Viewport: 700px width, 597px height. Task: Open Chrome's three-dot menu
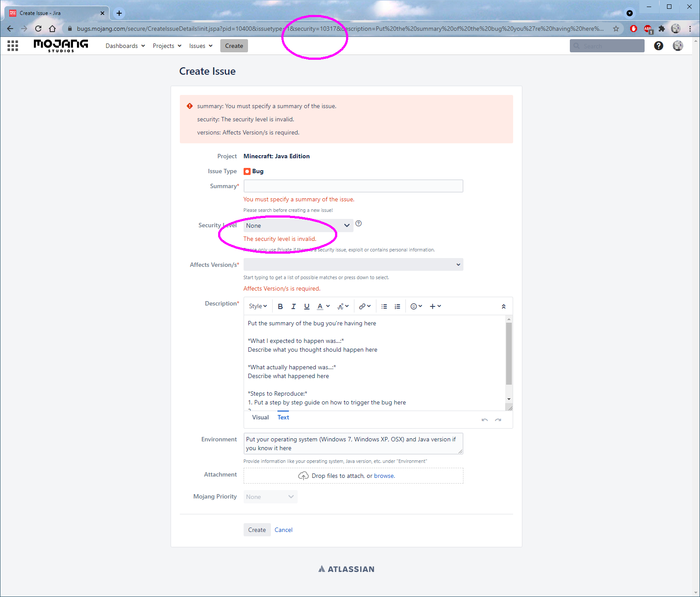(x=690, y=29)
